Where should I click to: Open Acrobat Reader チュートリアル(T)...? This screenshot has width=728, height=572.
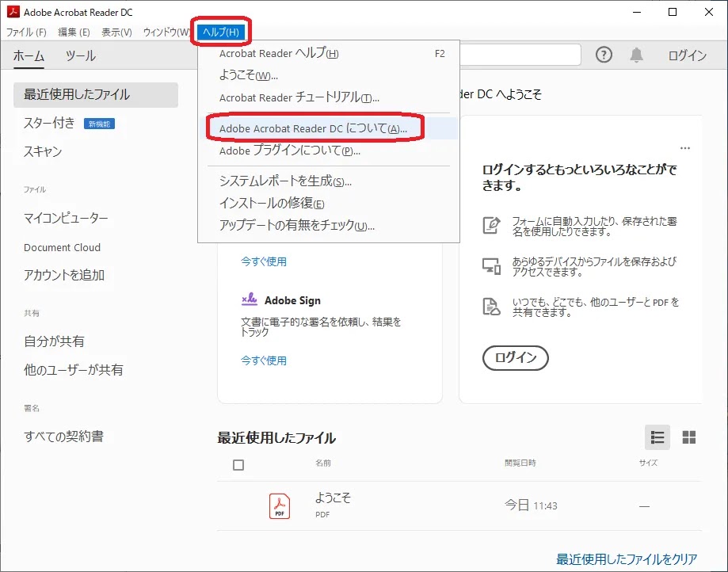tap(329, 97)
